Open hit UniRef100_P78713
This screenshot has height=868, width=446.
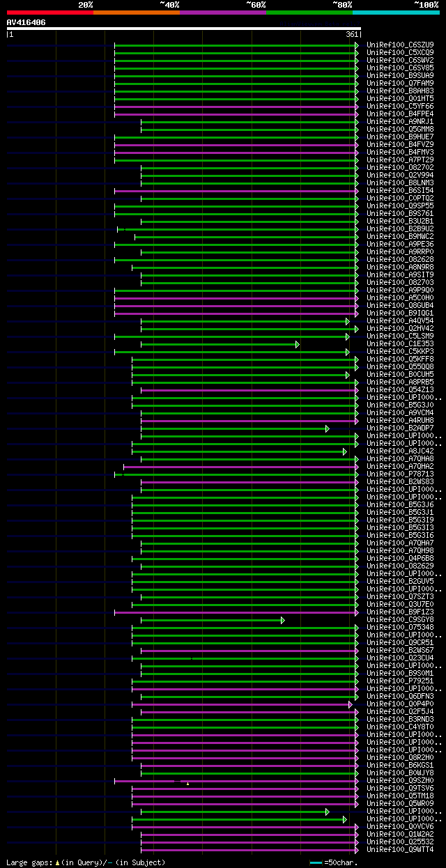[400, 474]
